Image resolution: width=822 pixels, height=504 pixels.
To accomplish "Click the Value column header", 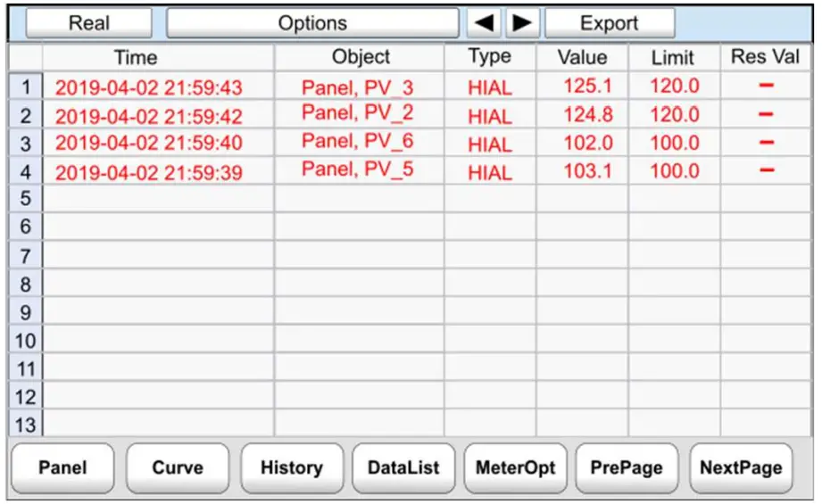I will [583, 58].
